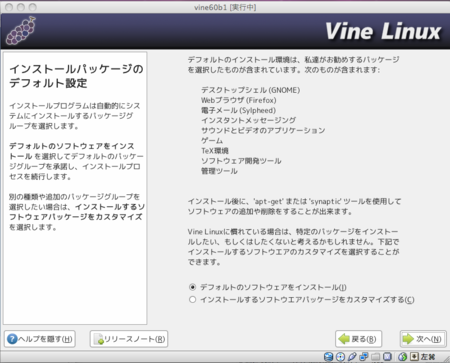Viewport: 450px width, 363px height.
Task: Click the 電子メール (Sylpheed) list entry
Action: (238, 110)
